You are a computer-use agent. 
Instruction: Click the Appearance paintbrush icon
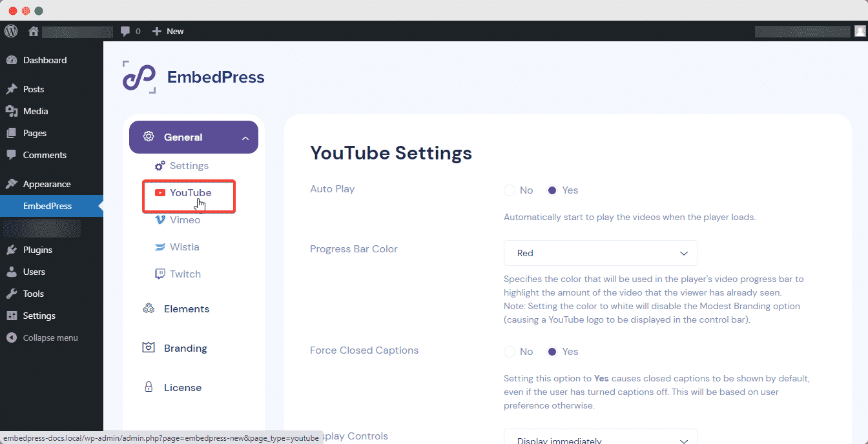point(12,184)
